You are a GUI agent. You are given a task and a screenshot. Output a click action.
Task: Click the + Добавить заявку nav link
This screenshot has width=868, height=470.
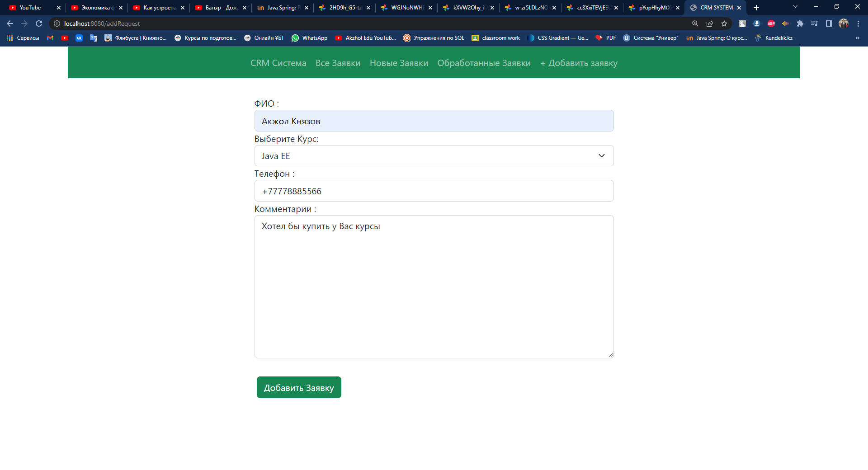click(x=579, y=63)
